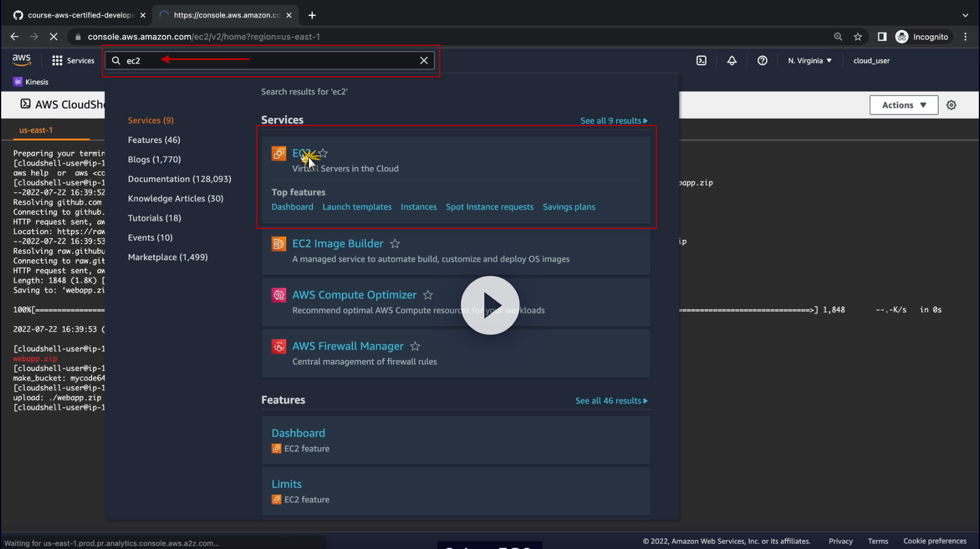Favorite the EC2 Image Builder service
The image size is (980, 549).
395,244
